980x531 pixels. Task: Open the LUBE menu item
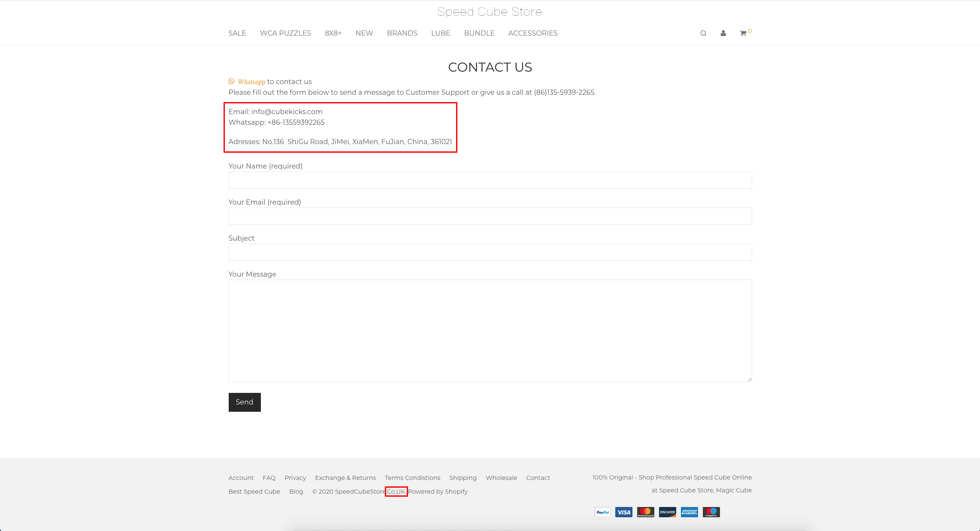pyautogui.click(x=441, y=33)
